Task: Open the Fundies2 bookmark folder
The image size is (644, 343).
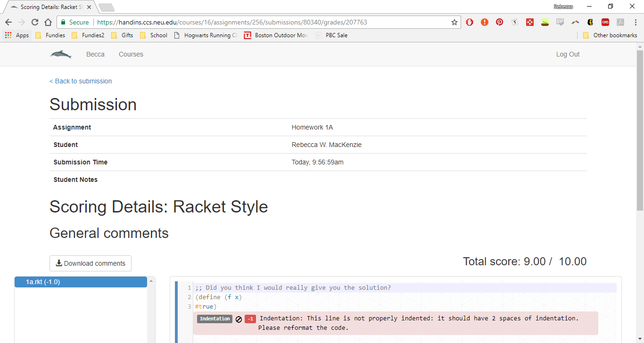Action: 88,35
